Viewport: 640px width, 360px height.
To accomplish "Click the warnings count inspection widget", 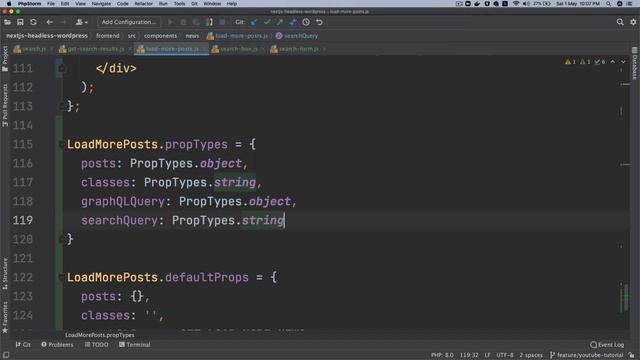I will (x=585, y=62).
